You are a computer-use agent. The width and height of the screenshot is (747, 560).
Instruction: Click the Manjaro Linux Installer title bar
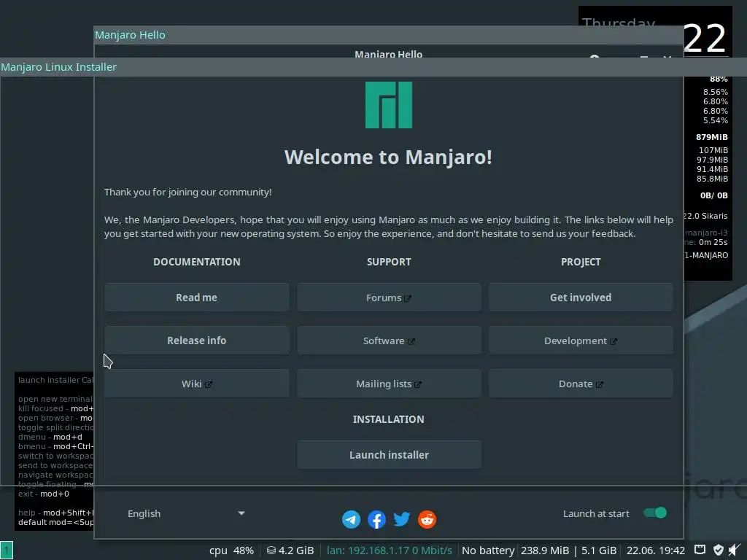coord(373,67)
